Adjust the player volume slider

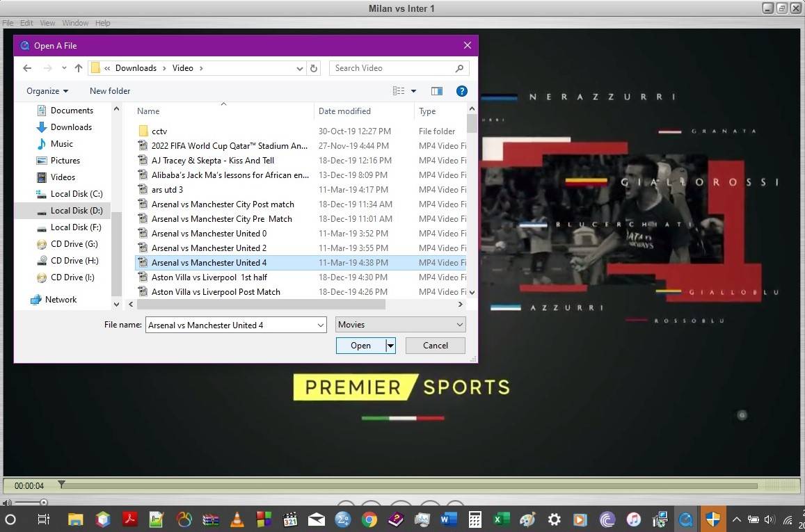coord(43,503)
